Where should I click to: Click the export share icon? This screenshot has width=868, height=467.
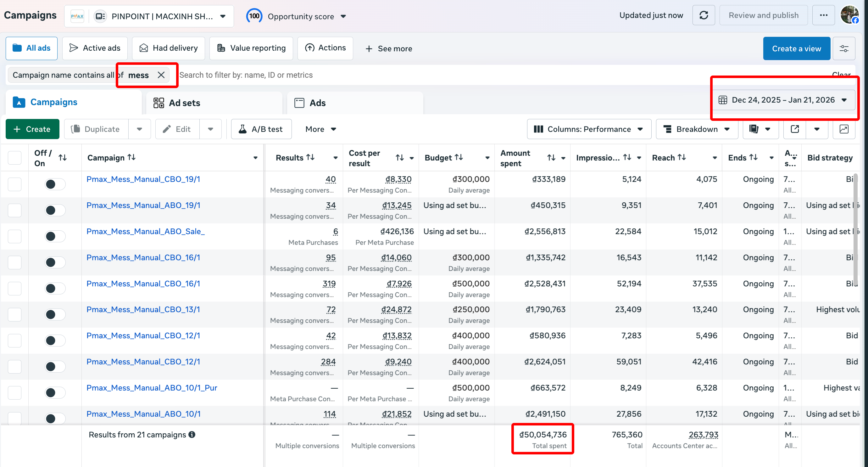click(794, 129)
